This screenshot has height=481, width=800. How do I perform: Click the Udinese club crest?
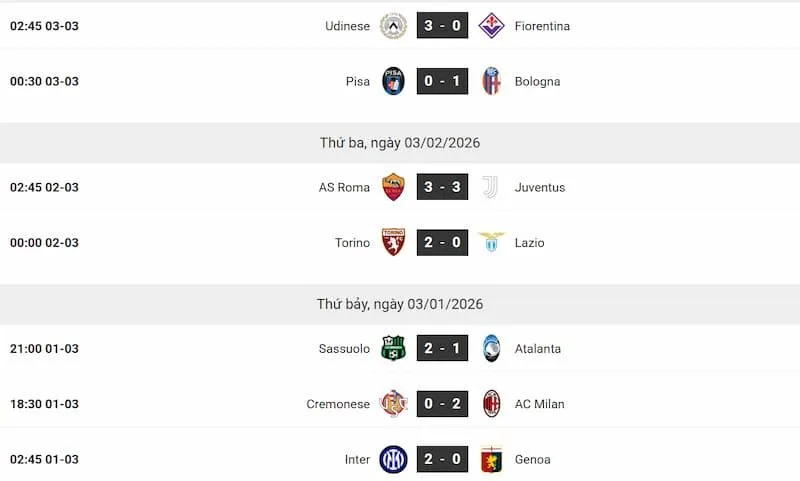(393, 26)
